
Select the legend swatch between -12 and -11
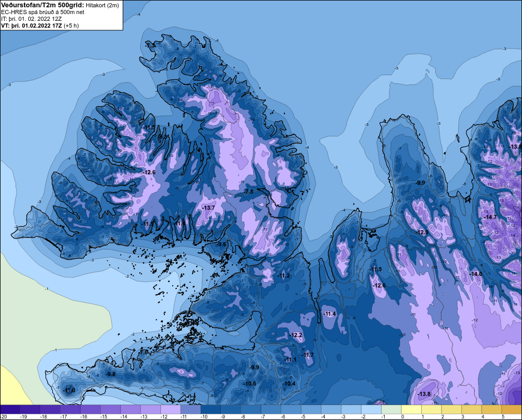pos(171,410)
